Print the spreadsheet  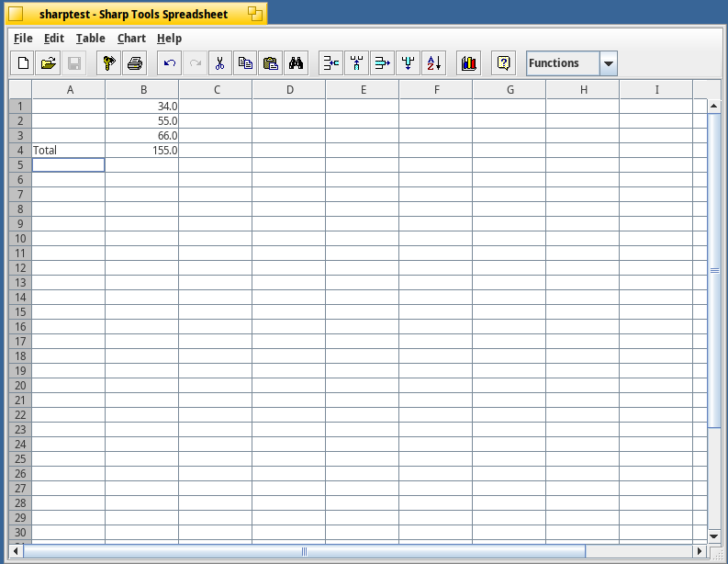tap(135, 63)
